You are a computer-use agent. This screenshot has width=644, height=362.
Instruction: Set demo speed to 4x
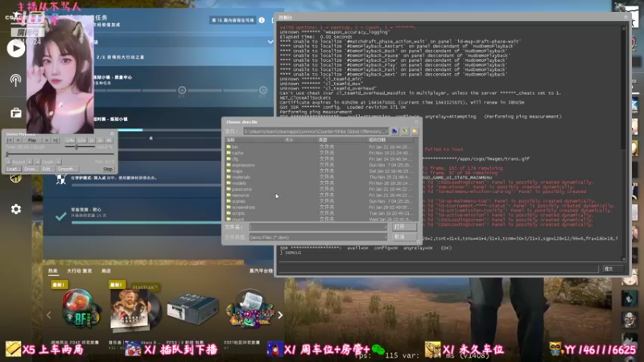click(109, 140)
